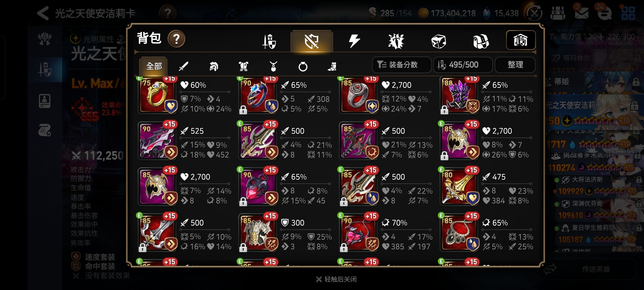Screen dimensions: 644x290
Task: Click the 整理 organize button
Action: pos(515,65)
